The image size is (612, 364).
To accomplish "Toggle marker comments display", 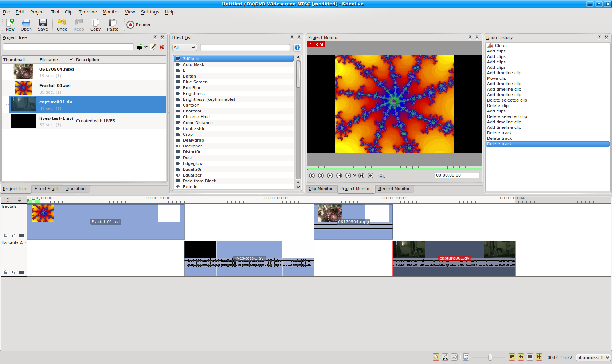I will pos(530,357).
